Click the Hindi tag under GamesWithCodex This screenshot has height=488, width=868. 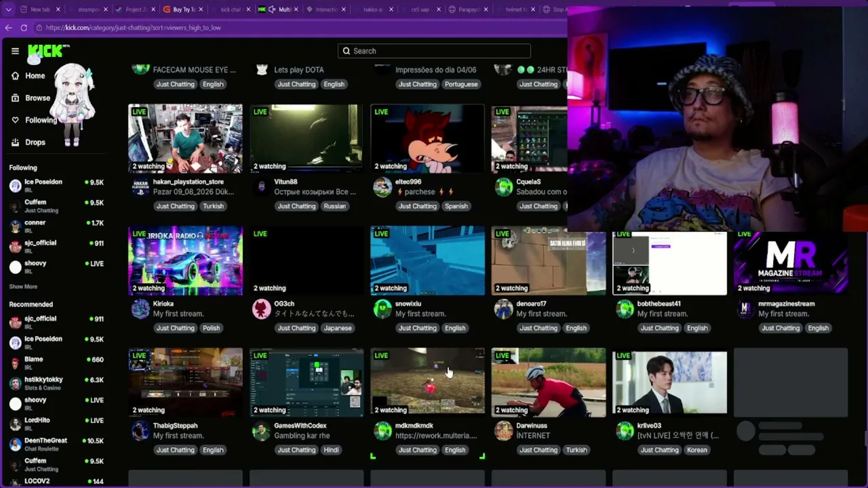(x=331, y=450)
